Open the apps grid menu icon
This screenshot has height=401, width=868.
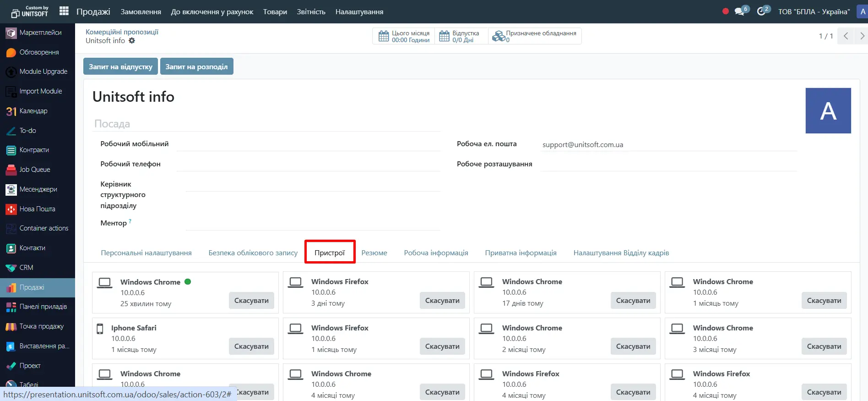64,11
